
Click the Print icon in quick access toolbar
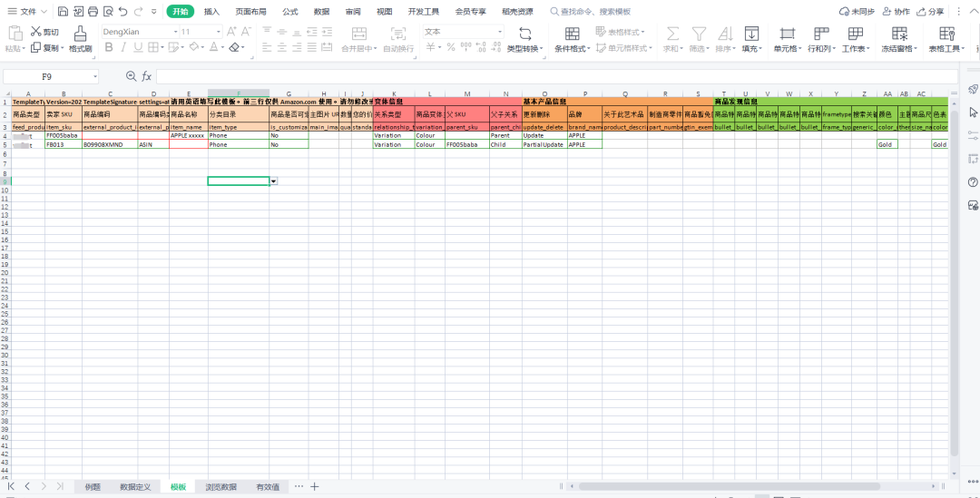pos(93,11)
